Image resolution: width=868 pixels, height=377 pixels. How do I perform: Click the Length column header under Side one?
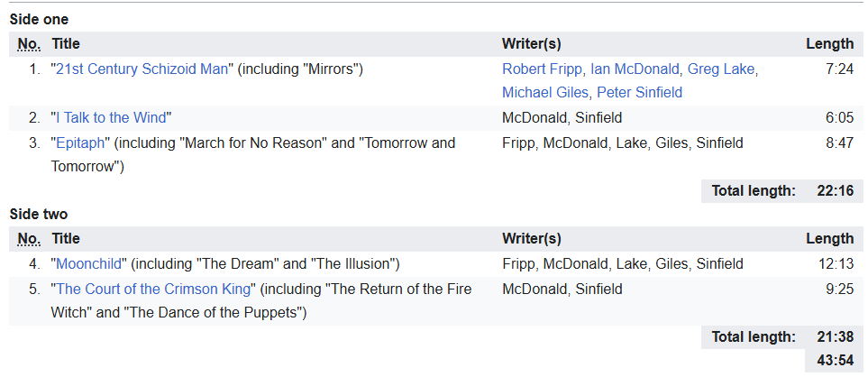[x=829, y=44]
